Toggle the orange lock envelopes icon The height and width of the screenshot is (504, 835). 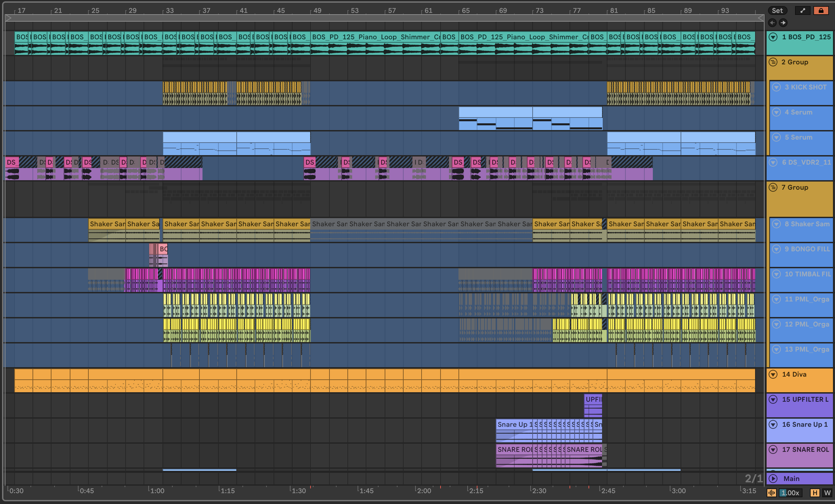(x=821, y=10)
